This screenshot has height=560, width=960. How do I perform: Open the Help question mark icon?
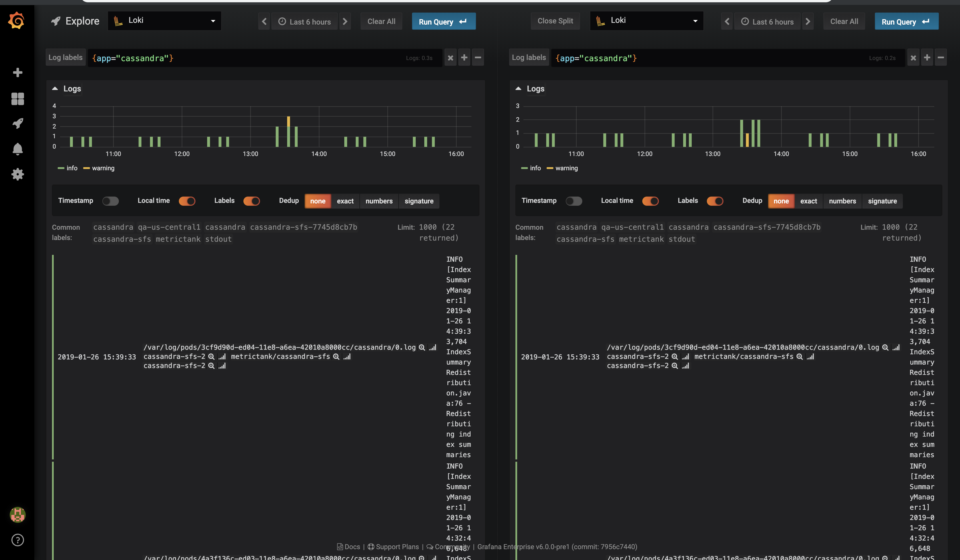pos(17,540)
